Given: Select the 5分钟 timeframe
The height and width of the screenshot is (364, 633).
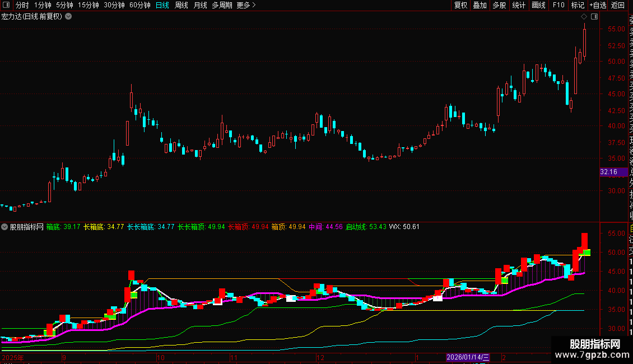Looking at the screenshot, I should (64, 6).
